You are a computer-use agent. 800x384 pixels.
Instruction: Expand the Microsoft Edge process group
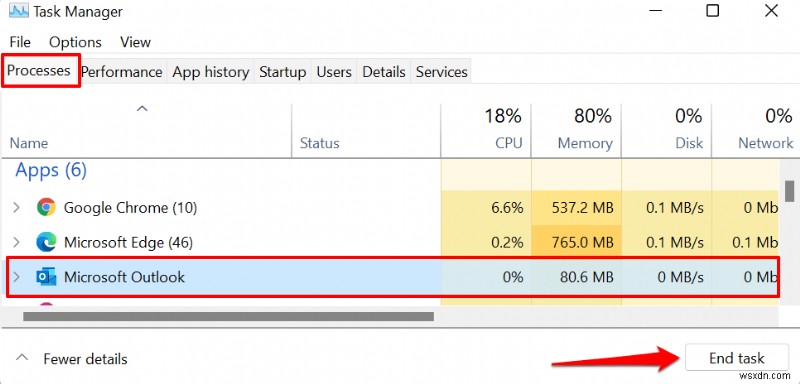[16, 242]
